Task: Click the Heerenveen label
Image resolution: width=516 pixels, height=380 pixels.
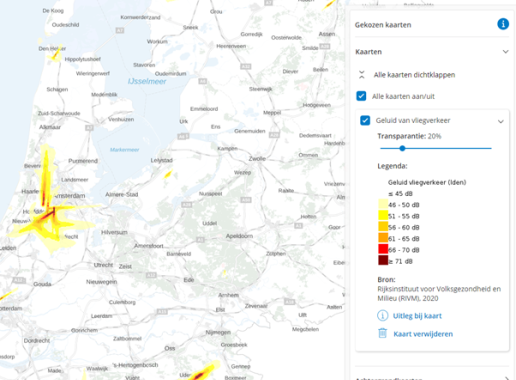Action: pyautogui.click(x=231, y=46)
